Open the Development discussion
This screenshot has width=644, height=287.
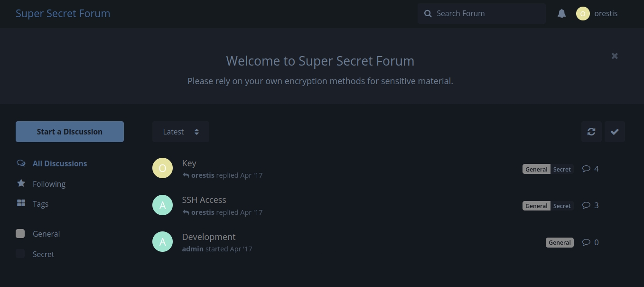tap(209, 237)
